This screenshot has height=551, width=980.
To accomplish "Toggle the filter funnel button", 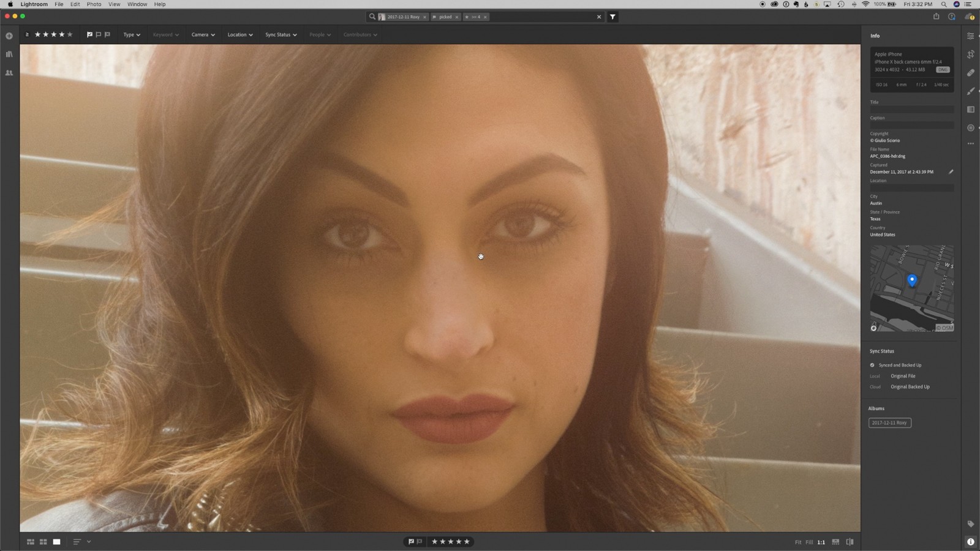I will [612, 17].
